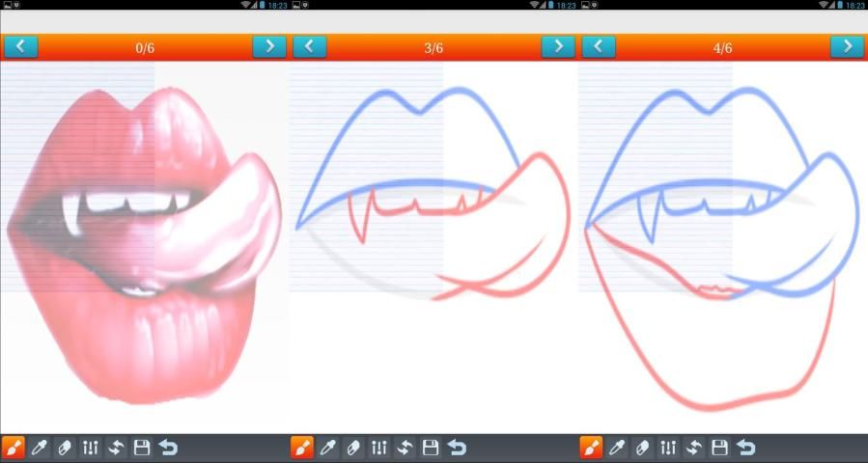Click the swap arrows icon in the 3/6 panel
The height and width of the screenshot is (463, 868).
click(x=405, y=448)
